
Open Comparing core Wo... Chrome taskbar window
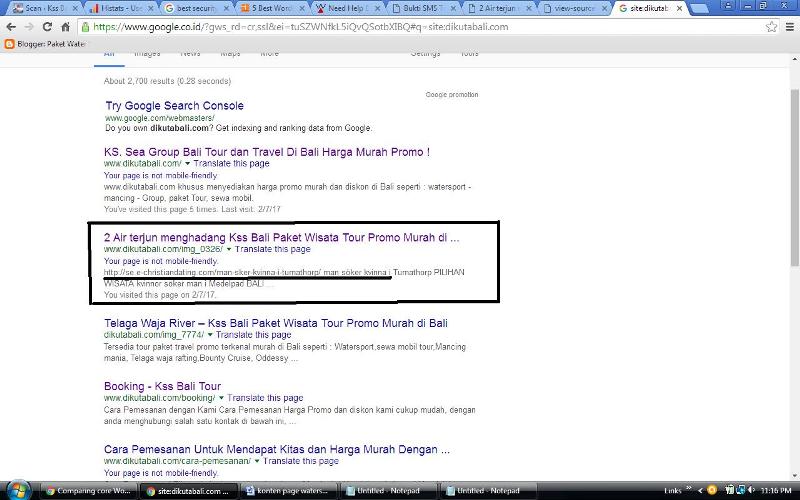tap(88, 491)
